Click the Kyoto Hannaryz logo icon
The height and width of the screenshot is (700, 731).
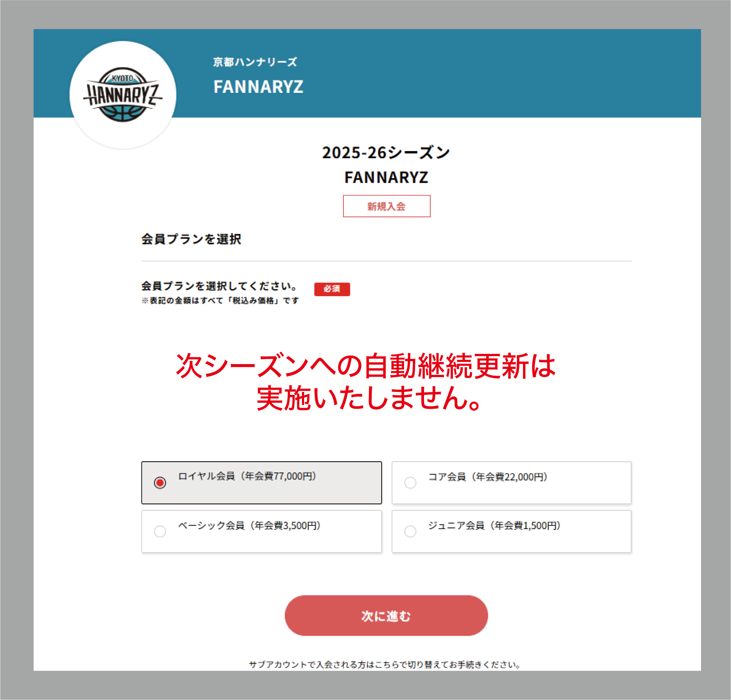[x=123, y=95]
